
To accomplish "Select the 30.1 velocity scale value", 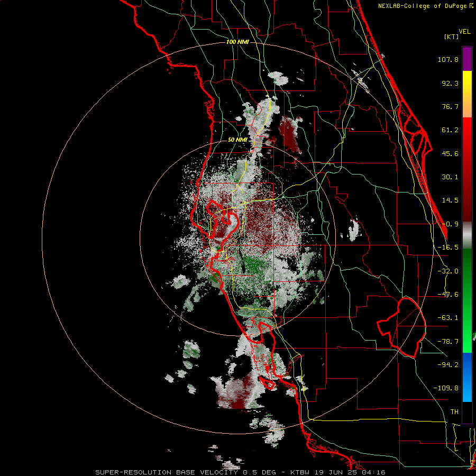I will 450,177.
